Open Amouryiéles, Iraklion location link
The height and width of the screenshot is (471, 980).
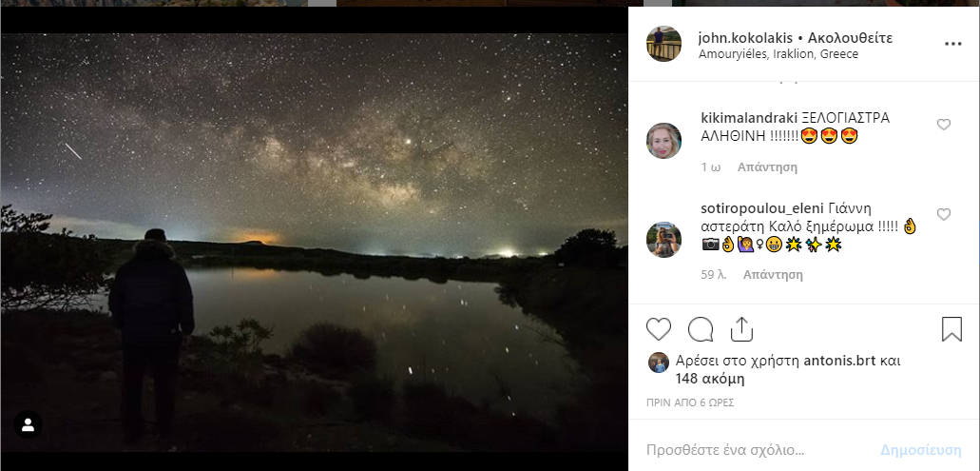click(x=778, y=54)
